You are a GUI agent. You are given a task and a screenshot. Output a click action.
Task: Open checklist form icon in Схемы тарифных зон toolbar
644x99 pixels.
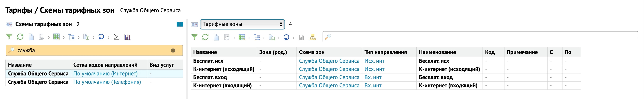(x=42, y=37)
